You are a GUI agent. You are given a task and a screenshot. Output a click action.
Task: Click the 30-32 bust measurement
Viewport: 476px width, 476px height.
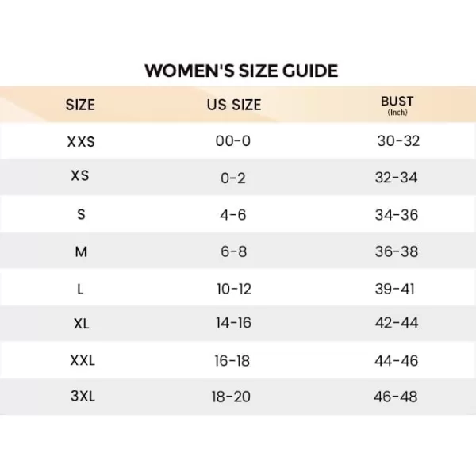click(x=397, y=141)
